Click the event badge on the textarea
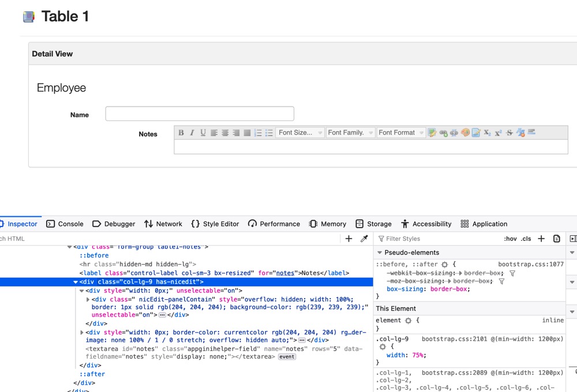Viewport: 577px width, 392px height. pos(287,357)
